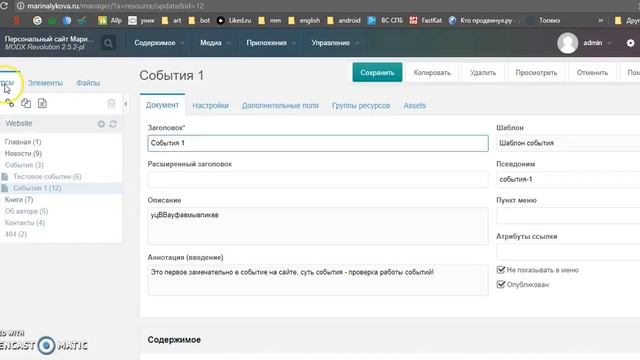Select Тестовое событие (6) in tree
Image resolution: width=640 pixels, height=360 pixels.
[x=47, y=176]
